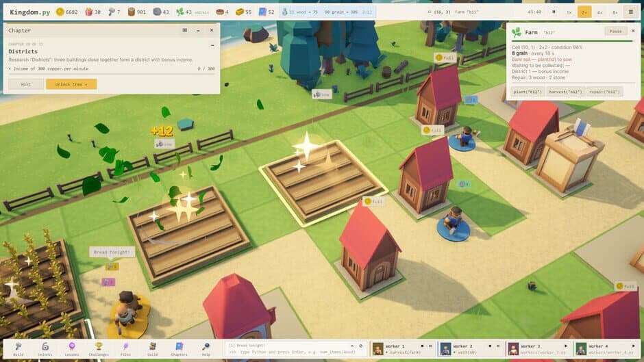Image resolution: width=644 pixels, height=362 pixels.
Task: Open the Unlock tree dropdown button
Action: [x=71, y=84]
